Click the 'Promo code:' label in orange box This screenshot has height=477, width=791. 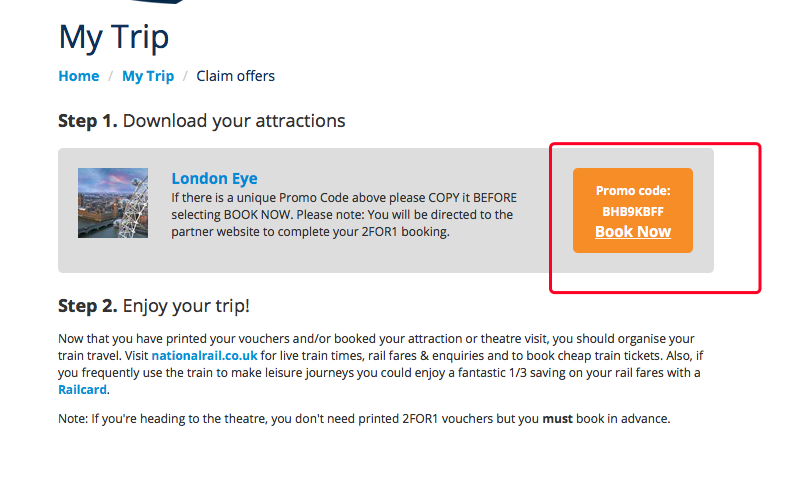tap(633, 190)
